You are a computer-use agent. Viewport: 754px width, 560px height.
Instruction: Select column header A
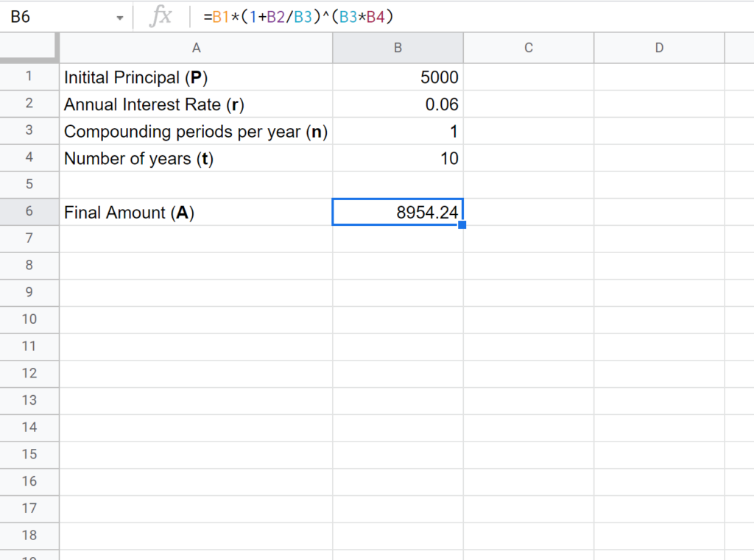[x=196, y=47]
